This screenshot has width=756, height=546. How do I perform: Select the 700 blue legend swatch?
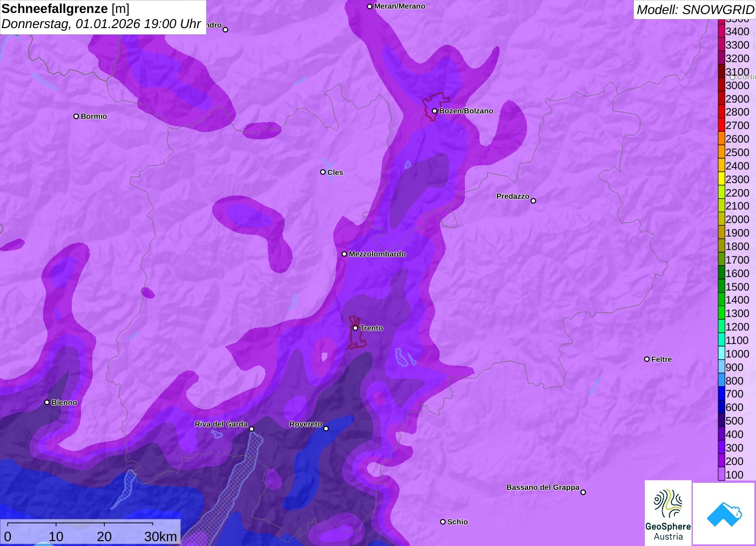721,394
